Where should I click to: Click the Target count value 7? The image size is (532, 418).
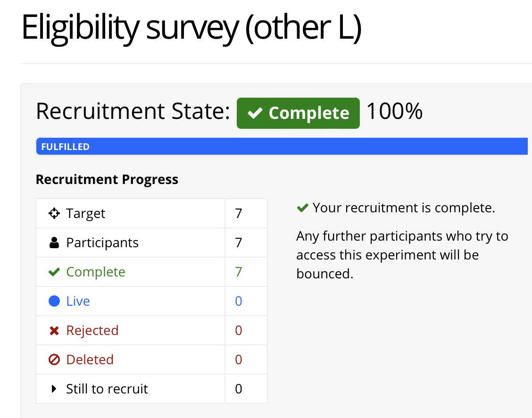click(239, 213)
